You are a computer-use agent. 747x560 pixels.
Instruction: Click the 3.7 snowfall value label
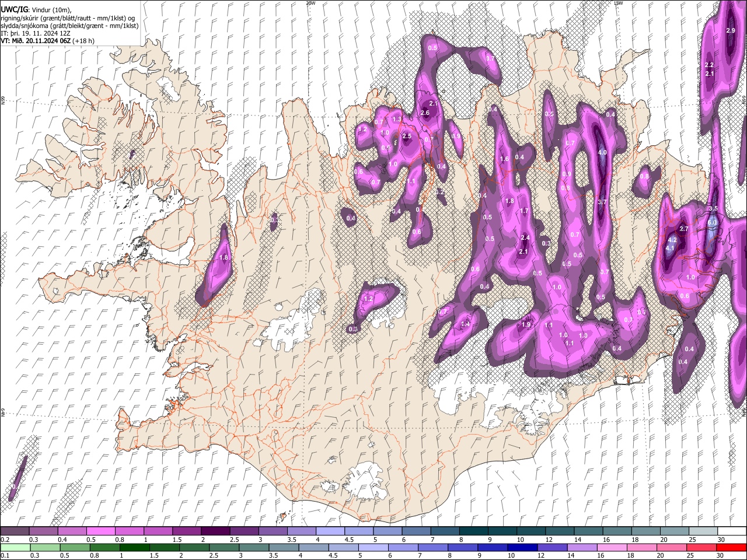click(602, 202)
